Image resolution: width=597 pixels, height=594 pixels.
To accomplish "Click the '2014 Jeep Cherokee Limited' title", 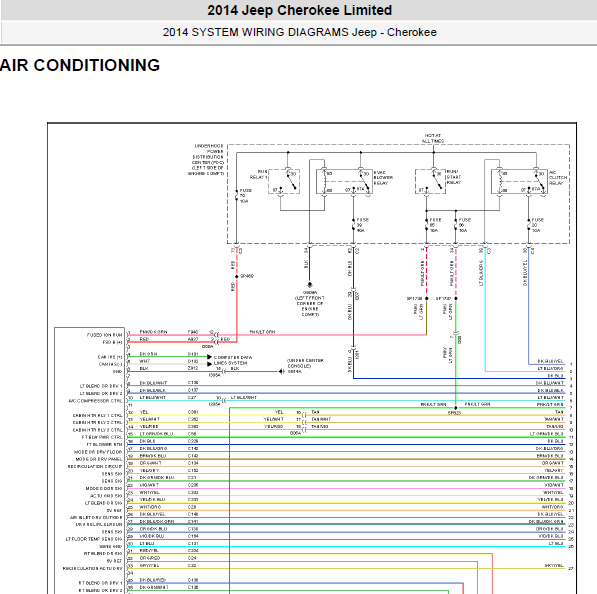I will (x=299, y=10).
